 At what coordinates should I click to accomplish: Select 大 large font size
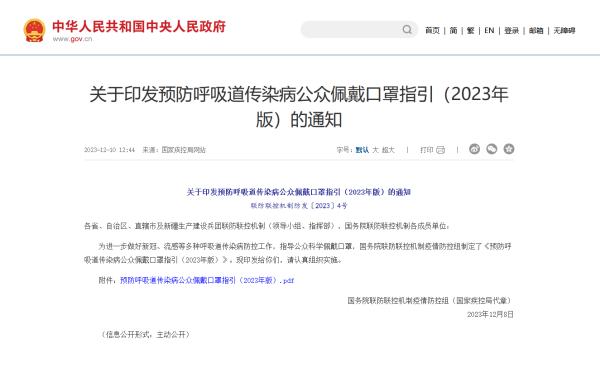375,150
